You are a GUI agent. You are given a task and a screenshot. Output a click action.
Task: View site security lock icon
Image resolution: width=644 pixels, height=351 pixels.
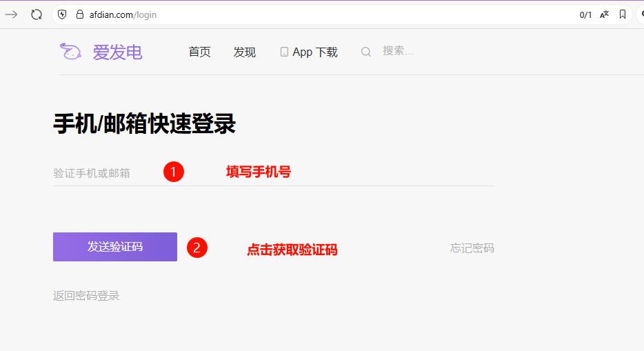80,14
